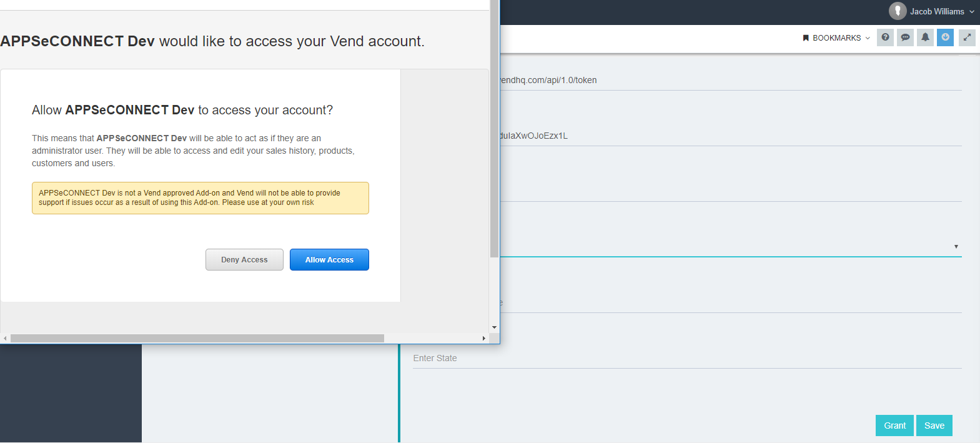Toggle fullscreen with the expand arrows icon
This screenshot has width=980, height=443.
coord(967,37)
